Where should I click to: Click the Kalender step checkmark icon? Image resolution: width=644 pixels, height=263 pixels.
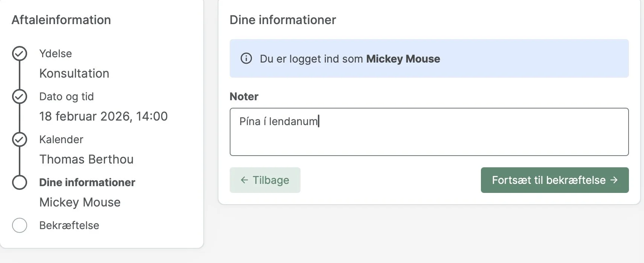tap(20, 139)
